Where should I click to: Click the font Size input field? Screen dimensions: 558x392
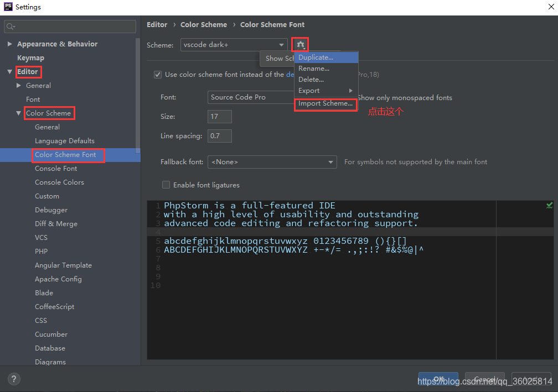(x=219, y=117)
